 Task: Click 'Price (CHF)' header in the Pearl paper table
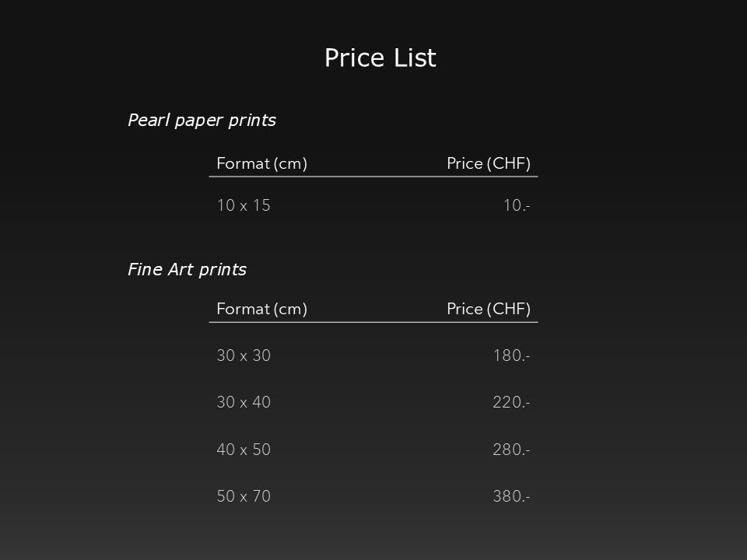click(x=488, y=163)
